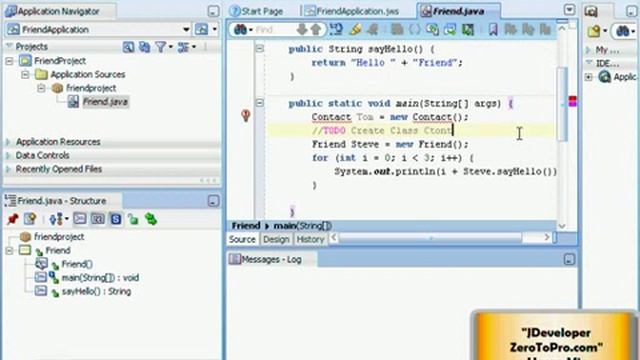Click the highlighter marker icon in editor toolbar

[x=356, y=29]
